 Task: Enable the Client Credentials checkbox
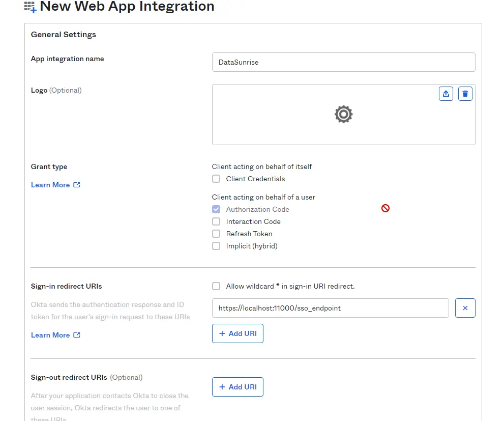pyautogui.click(x=216, y=179)
